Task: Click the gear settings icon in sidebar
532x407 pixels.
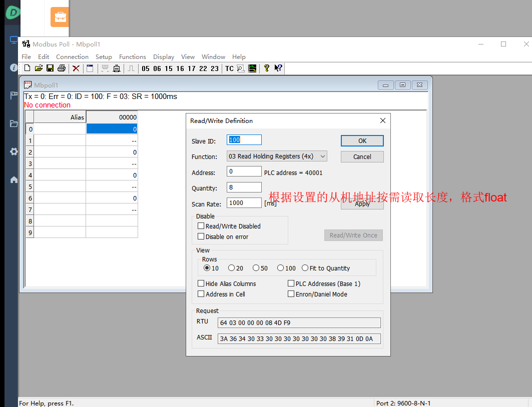Action: coord(14,151)
